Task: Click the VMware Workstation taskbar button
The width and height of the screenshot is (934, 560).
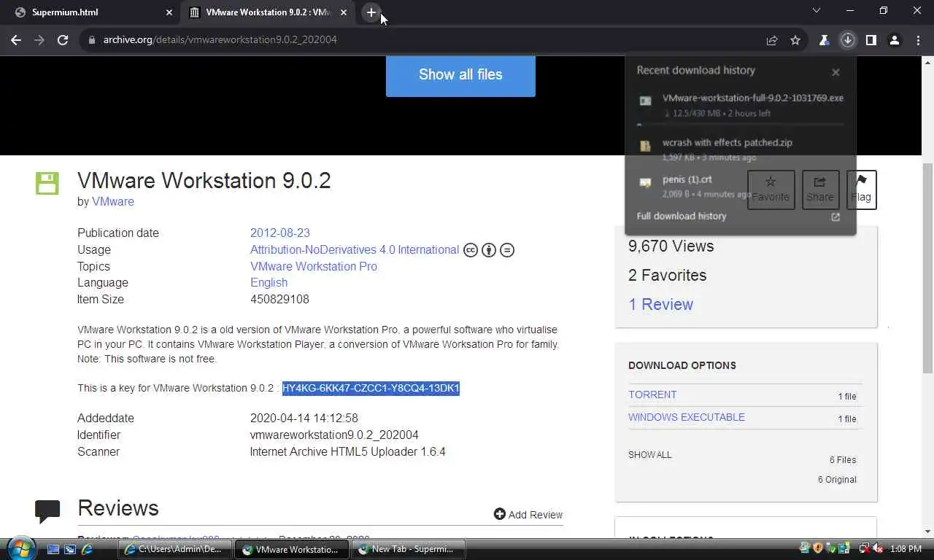Action: [x=292, y=549]
